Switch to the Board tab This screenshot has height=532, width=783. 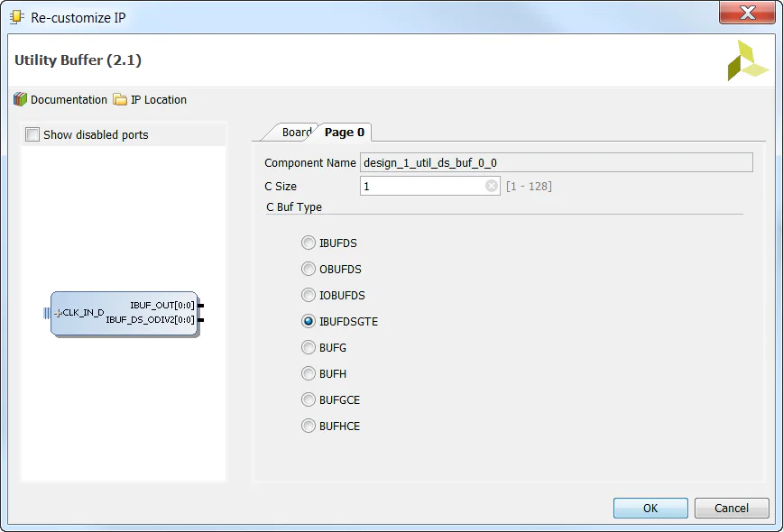coord(293,132)
